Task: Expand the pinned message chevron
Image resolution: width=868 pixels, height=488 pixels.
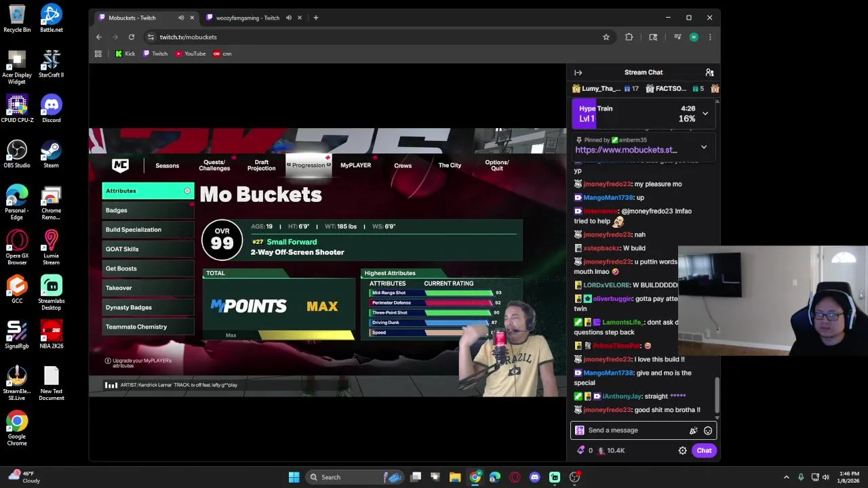Action: point(704,147)
